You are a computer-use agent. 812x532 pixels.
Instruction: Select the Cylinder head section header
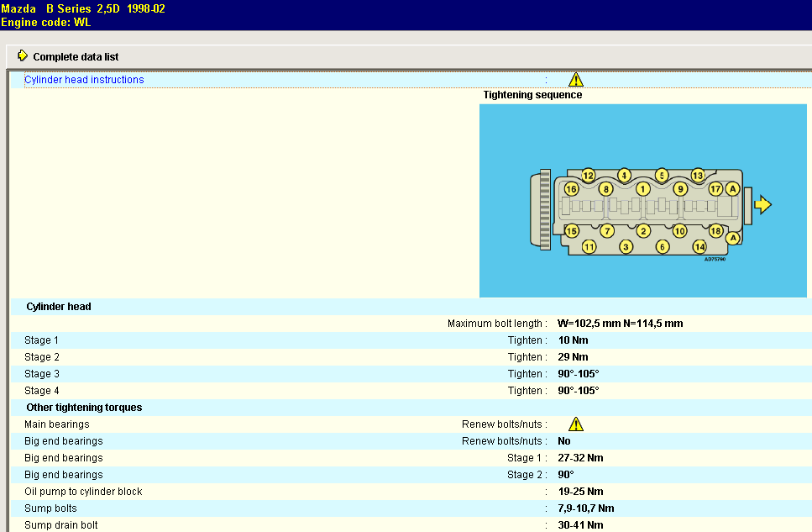pyautogui.click(x=59, y=307)
